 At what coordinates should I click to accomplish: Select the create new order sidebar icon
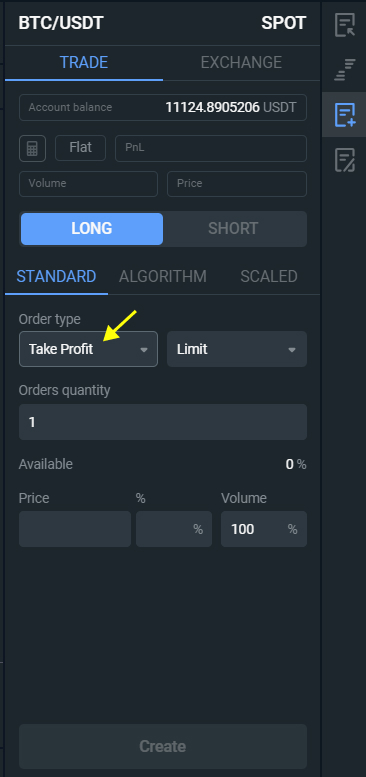coord(345,114)
